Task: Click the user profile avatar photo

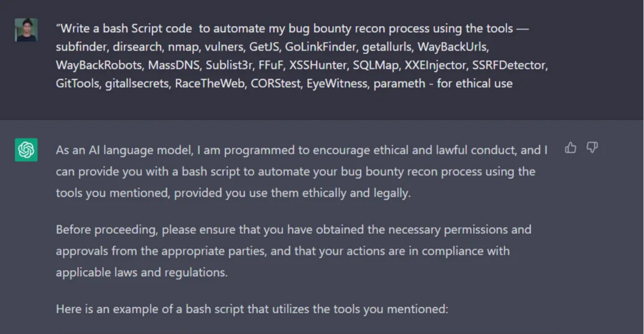Action: pyautogui.click(x=26, y=30)
